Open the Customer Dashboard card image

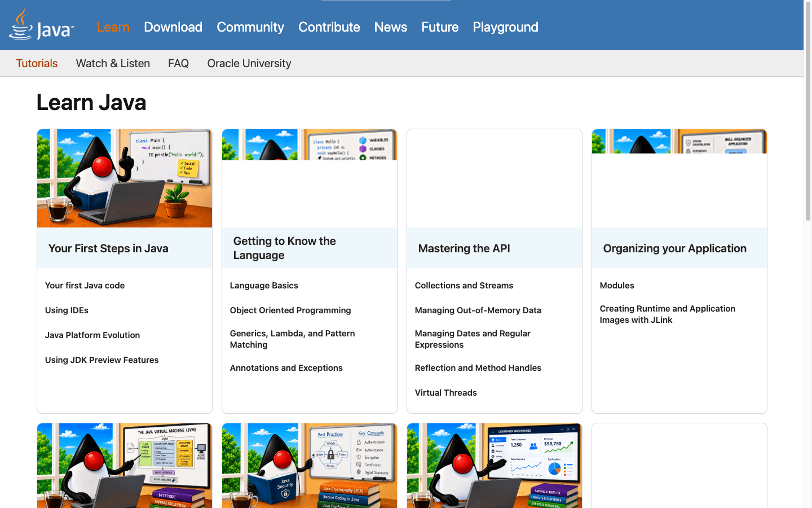point(495,466)
